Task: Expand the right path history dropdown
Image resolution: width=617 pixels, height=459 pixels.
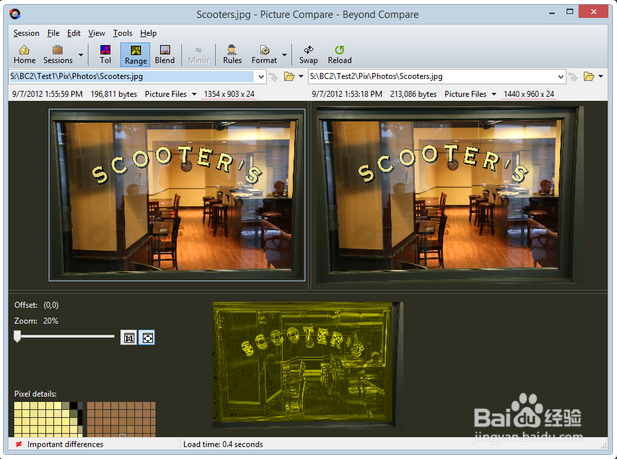Action: click(x=561, y=77)
